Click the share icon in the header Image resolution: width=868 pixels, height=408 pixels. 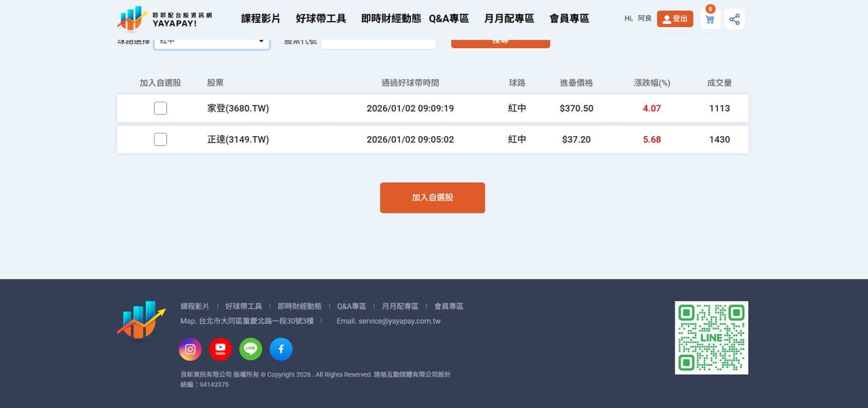click(734, 19)
